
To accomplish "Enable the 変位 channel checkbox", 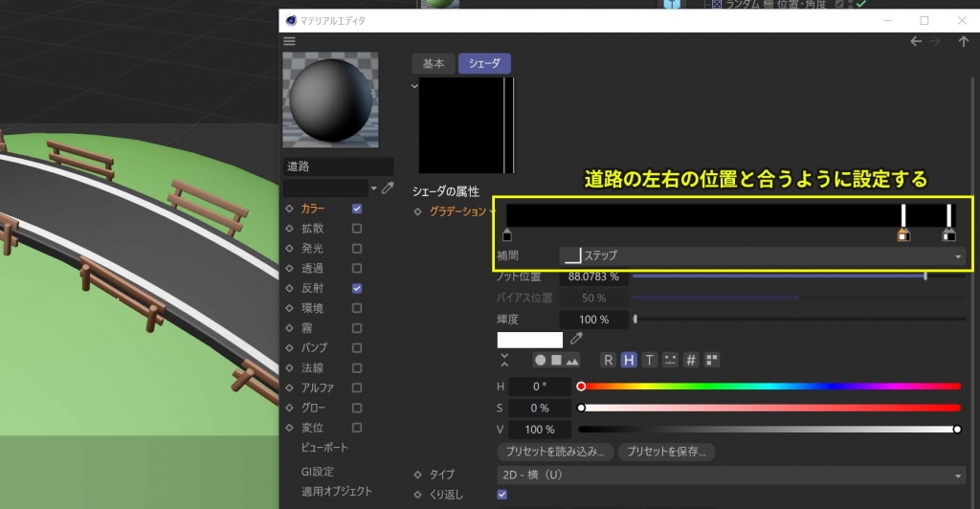I will point(357,428).
